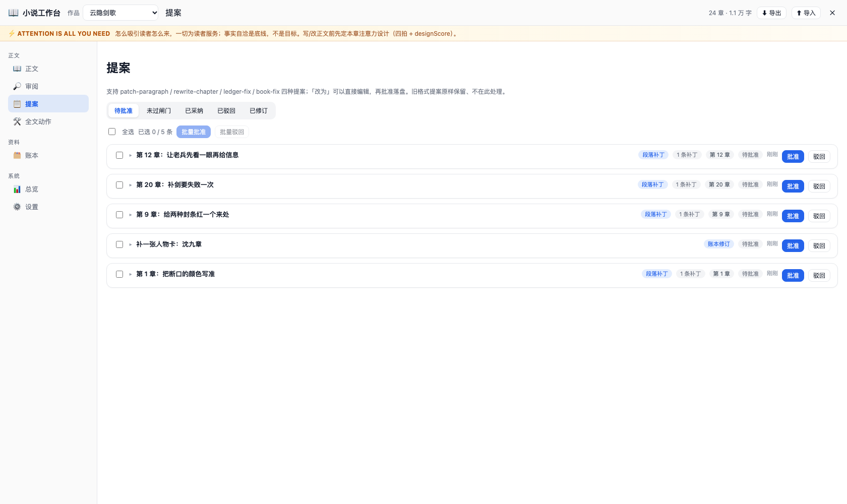
Task: Click the 批量驳回 button
Action: click(232, 132)
